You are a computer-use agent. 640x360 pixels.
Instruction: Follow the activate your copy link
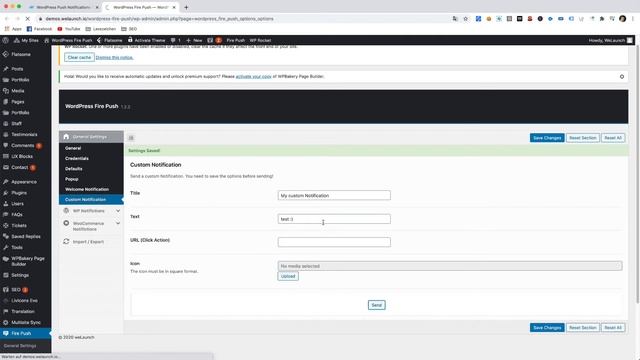(253, 76)
